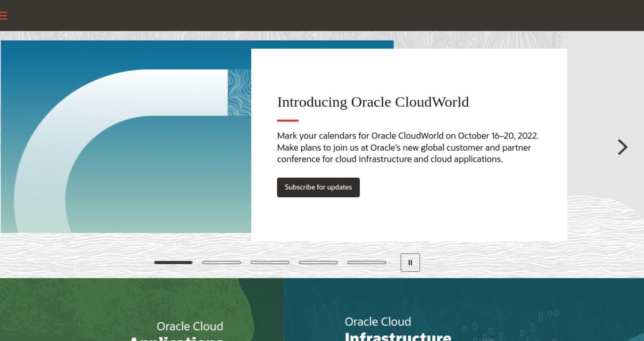Image resolution: width=644 pixels, height=341 pixels.
Task: Advance carousel with next arrow
Action: (622, 147)
